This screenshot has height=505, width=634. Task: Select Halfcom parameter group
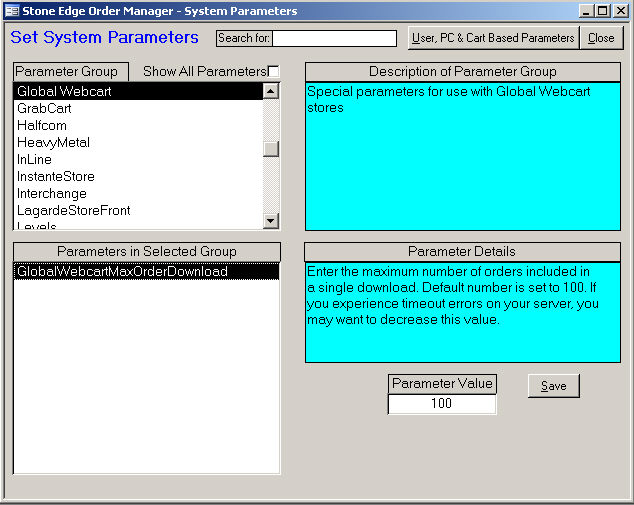tap(139, 125)
